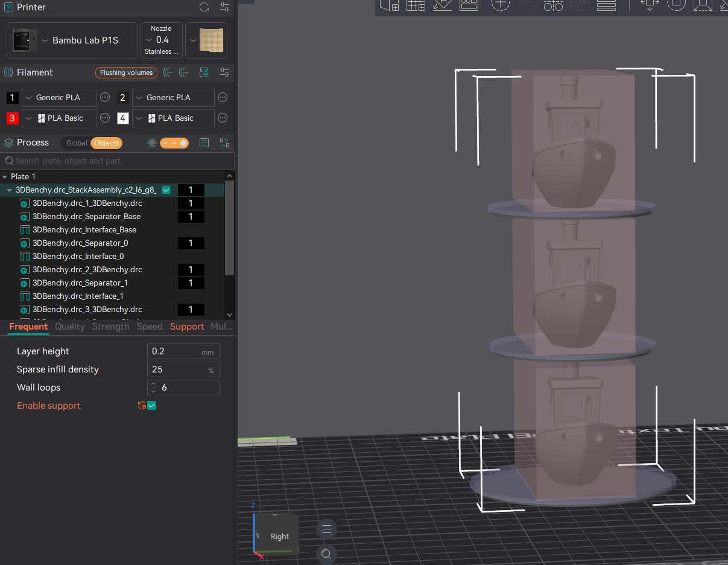Open filament 3 PLA Basic dropdown
Viewport: 728px width, 565px height.
point(59,118)
